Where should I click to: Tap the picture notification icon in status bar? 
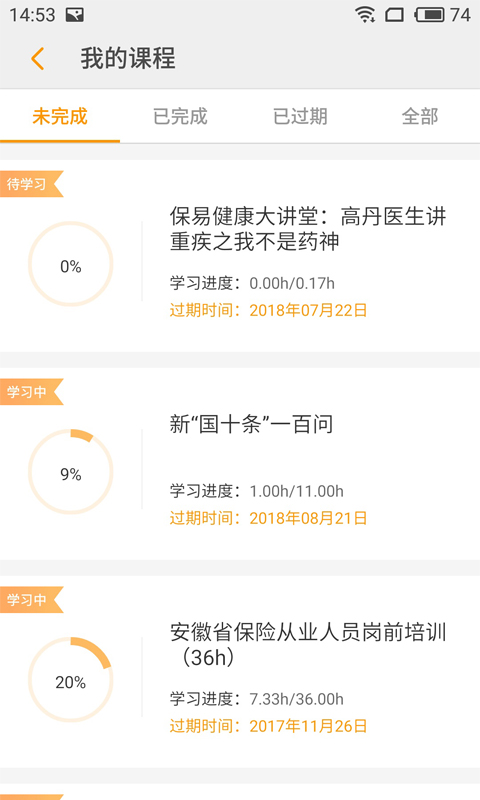point(74,15)
